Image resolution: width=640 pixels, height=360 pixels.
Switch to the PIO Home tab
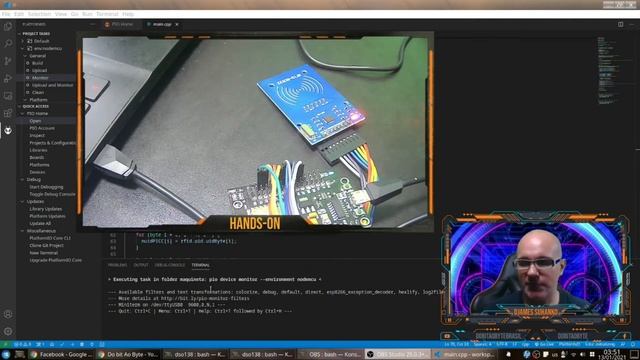pyautogui.click(x=122, y=24)
